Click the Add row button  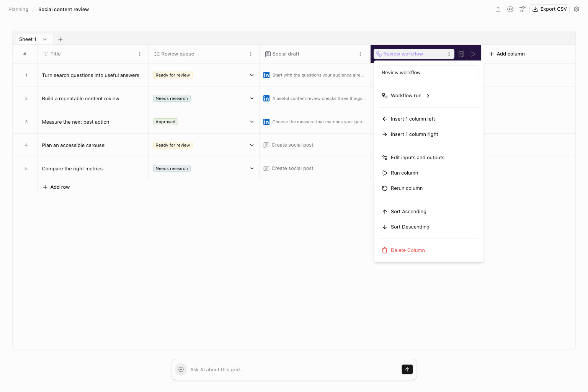click(56, 187)
